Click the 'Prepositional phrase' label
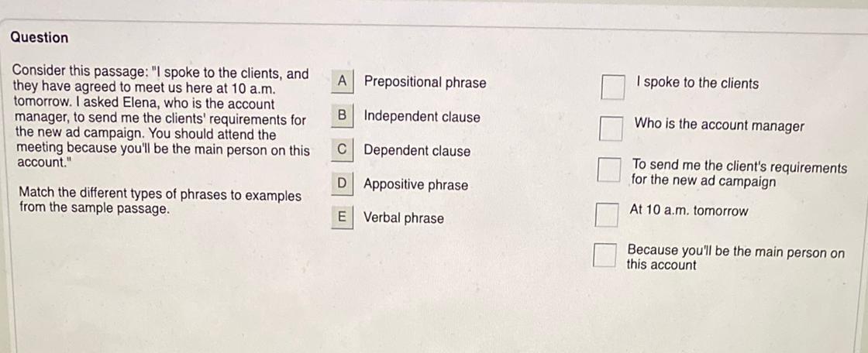868x353 pixels. coord(425,82)
